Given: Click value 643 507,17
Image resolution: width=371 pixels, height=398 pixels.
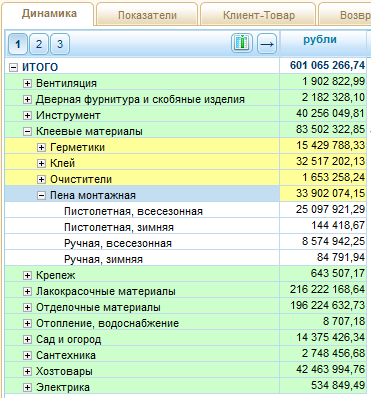Looking at the screenshot, I should 338,273.
